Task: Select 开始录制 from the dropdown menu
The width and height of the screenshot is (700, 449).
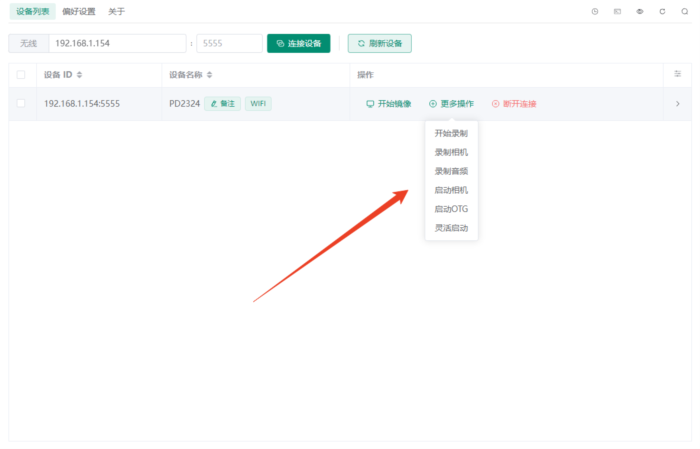Action: click(x=451, y=133)
